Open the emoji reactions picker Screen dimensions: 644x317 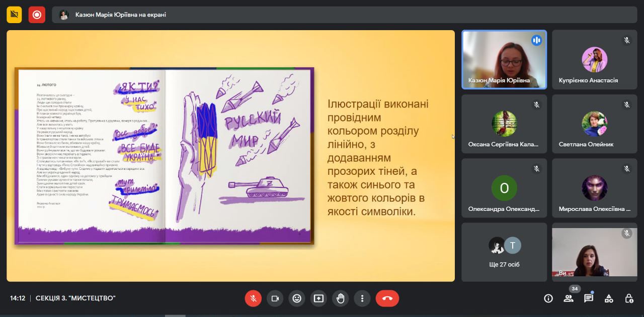pos(297,298)
